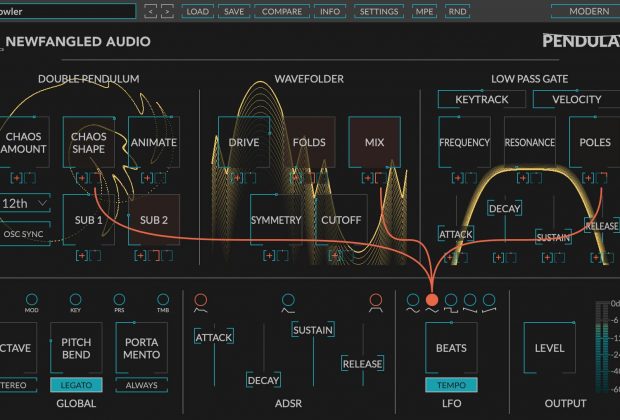Add modulation slot under ANIMATE

(147, 178)
